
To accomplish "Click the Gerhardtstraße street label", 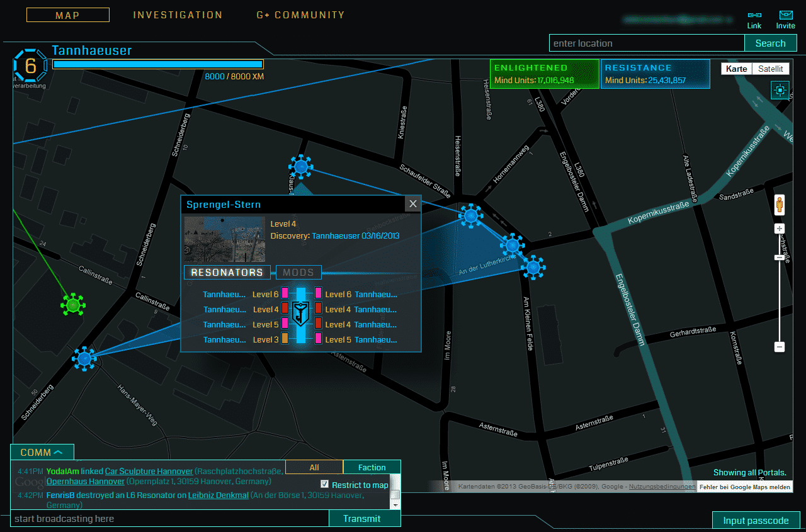I will pos(694,332).
